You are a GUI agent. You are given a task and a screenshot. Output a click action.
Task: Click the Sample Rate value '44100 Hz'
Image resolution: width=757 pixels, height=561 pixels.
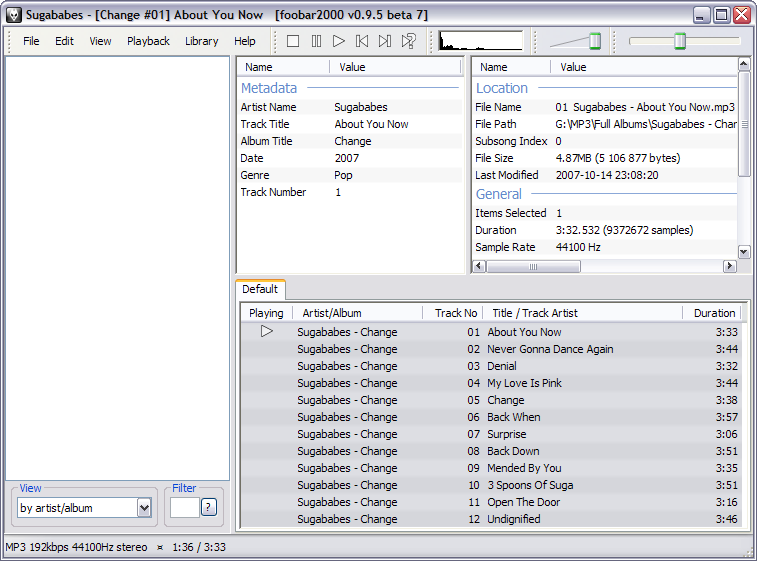578,247
